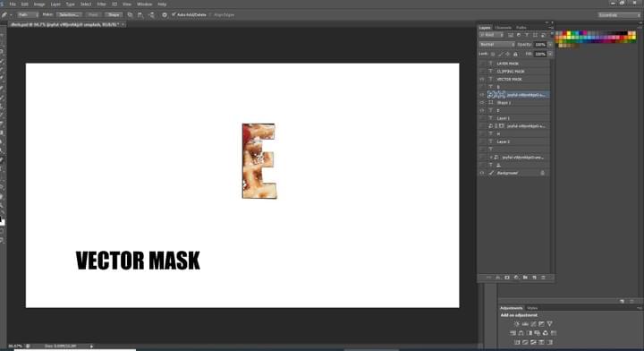Open the status bar info arrow
Image resolution: width=644 pixels, height=351 pixels.
point(91,346)
